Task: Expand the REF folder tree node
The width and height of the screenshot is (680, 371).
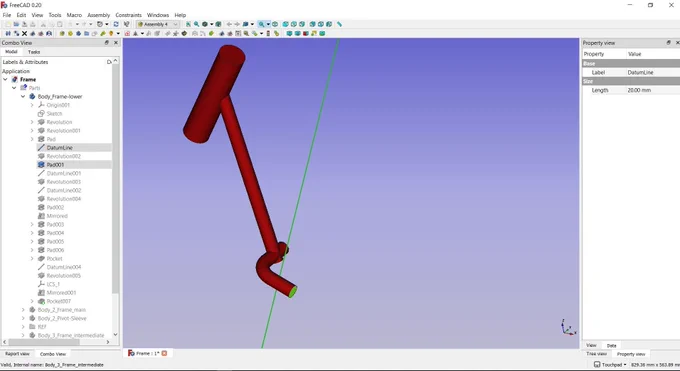Action: click(x=23, y=327)
